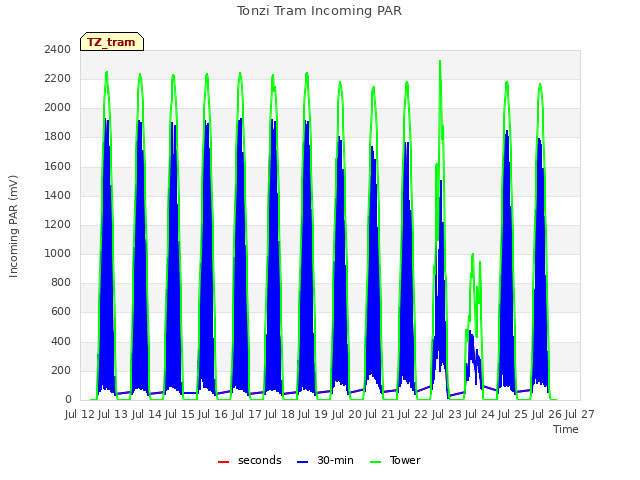Click the 200 y-axis tick label
The image size is (640, 480).
click(x=61, y=370)
